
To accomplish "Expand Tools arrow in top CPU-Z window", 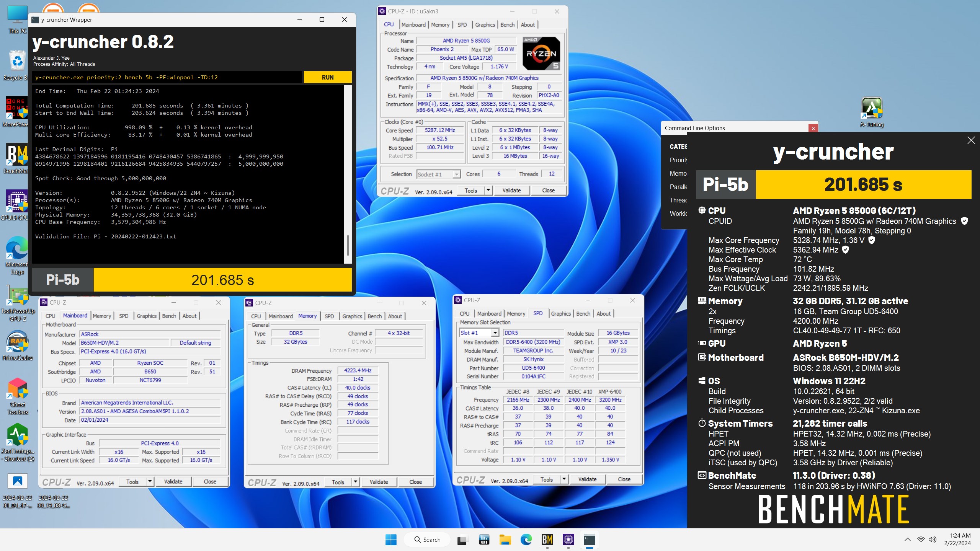I will pos(488,191).
